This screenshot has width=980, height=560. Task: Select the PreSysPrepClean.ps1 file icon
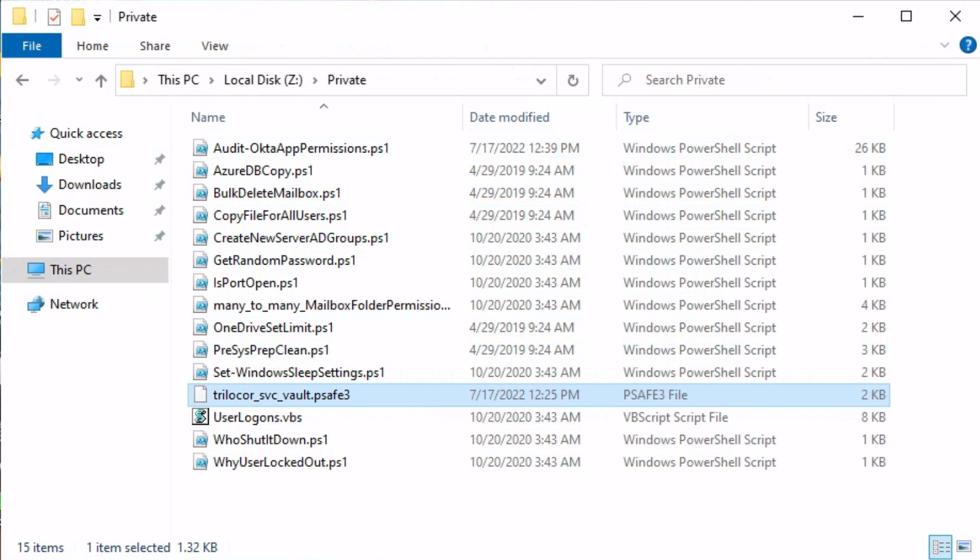point(201,350)
